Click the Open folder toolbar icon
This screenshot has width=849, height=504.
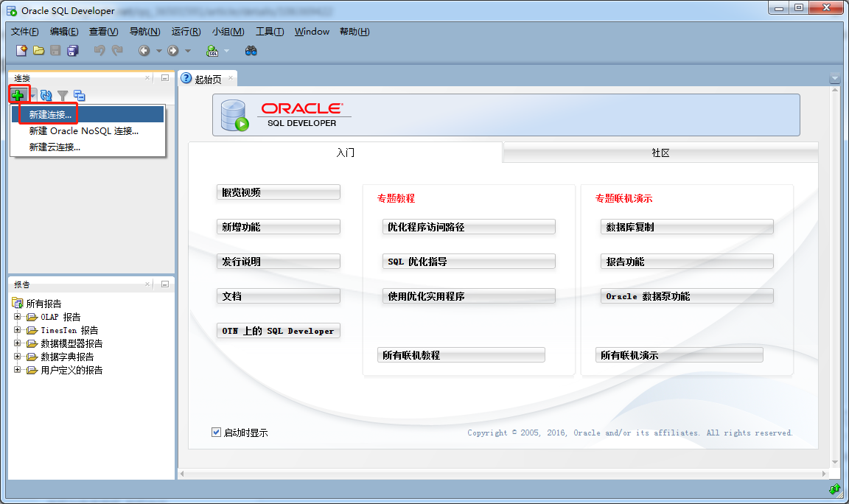pos(38,50)
